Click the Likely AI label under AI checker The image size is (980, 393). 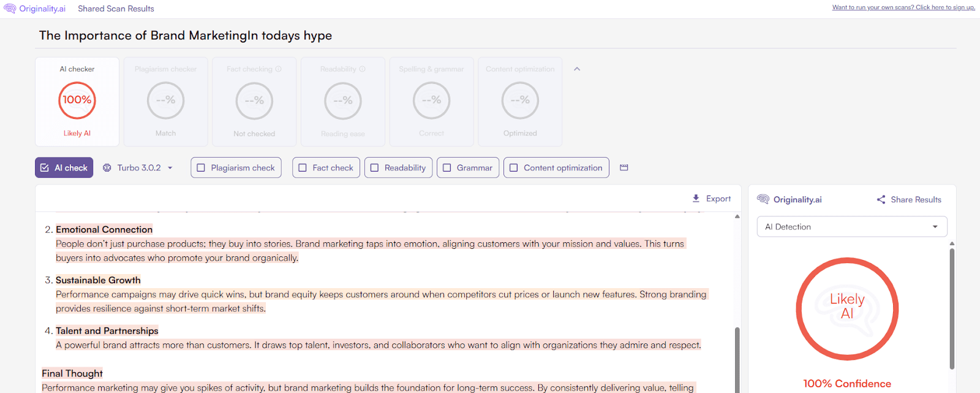click(x=77, y=133)
